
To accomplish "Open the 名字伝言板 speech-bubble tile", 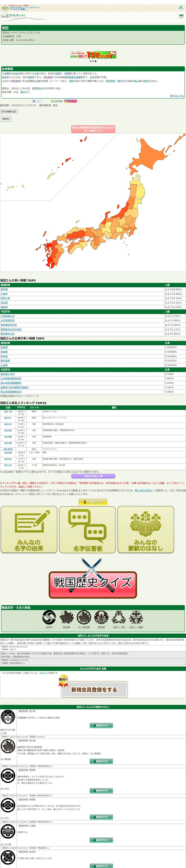I will coord(87,529).
